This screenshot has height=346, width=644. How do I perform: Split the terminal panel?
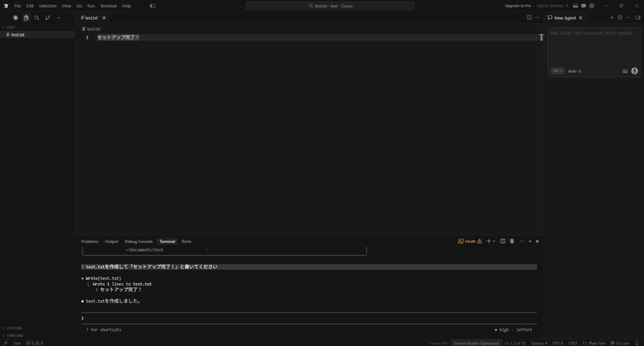coord(502,241)
